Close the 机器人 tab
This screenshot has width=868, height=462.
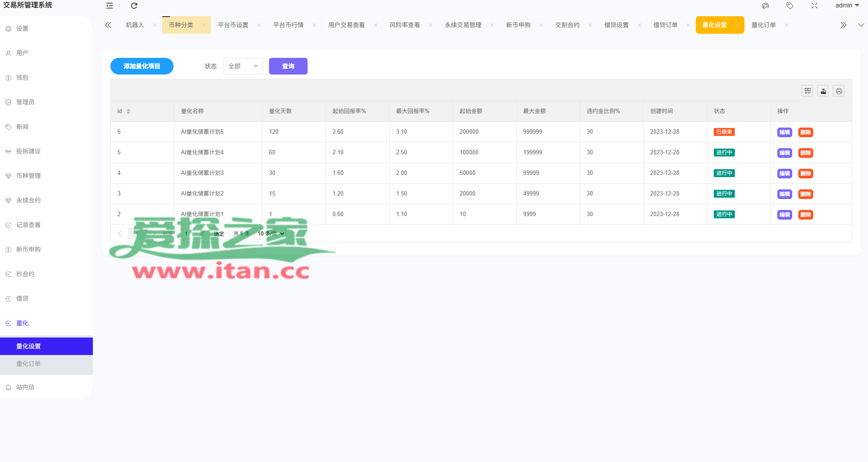tap(155, 25)
